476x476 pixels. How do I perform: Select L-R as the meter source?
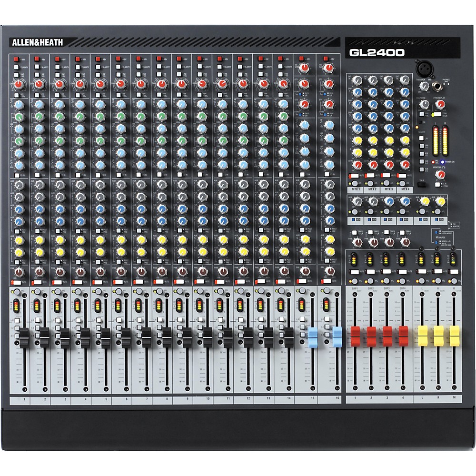[x=422, y=138]
